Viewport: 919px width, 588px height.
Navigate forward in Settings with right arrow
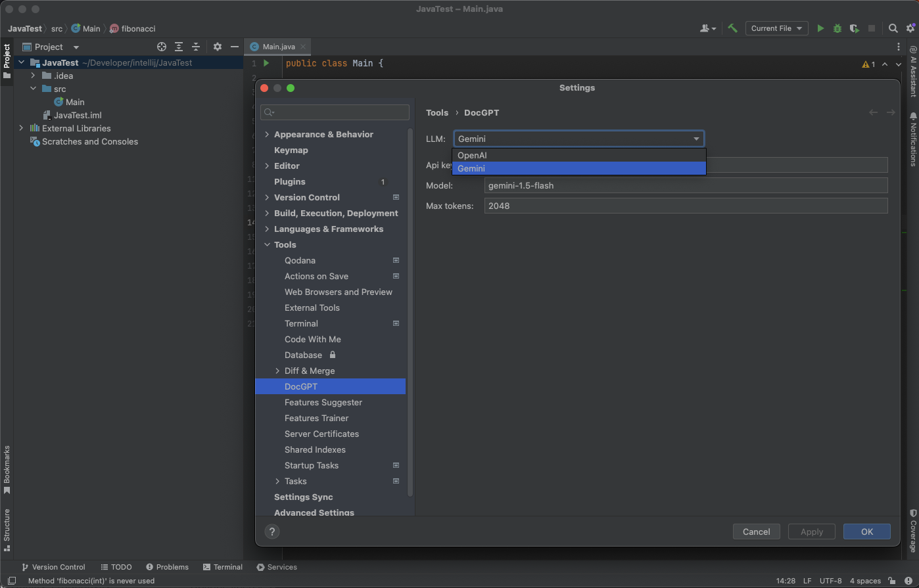point(891,112)
